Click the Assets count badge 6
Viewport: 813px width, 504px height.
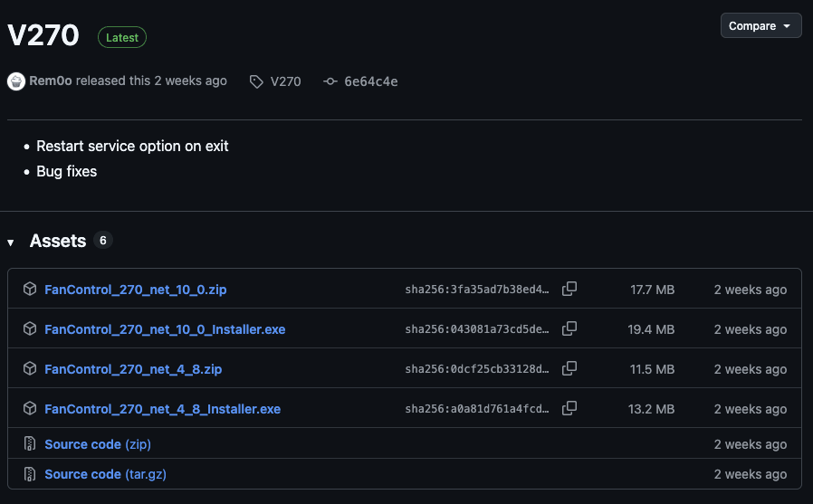(x=102, y=241)
